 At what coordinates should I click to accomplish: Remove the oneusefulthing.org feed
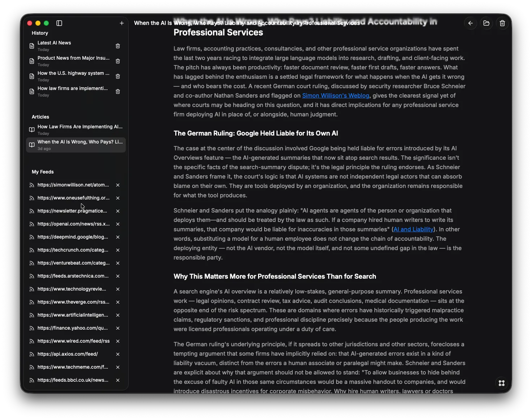pyautogui.click(x=118, y=198)
